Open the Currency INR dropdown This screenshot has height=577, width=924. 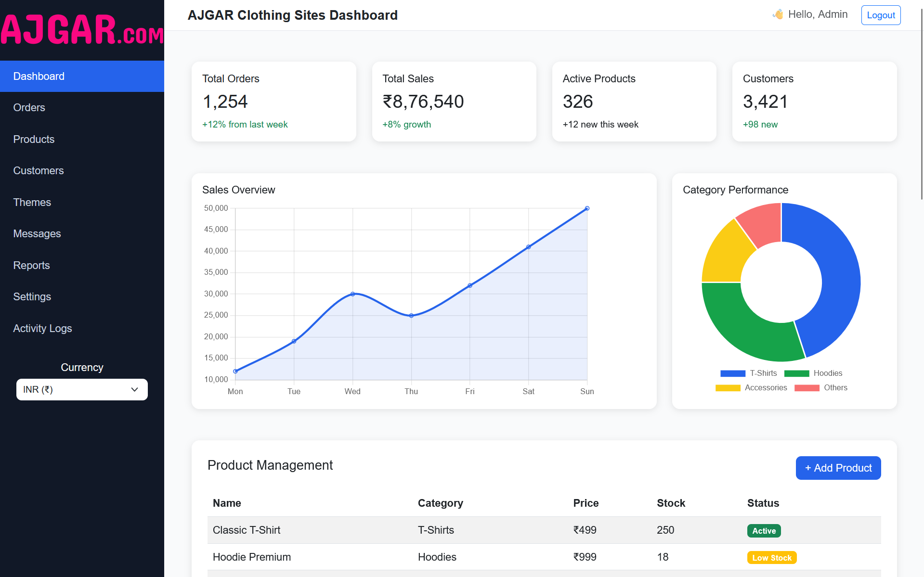click(x=82, y=390)
